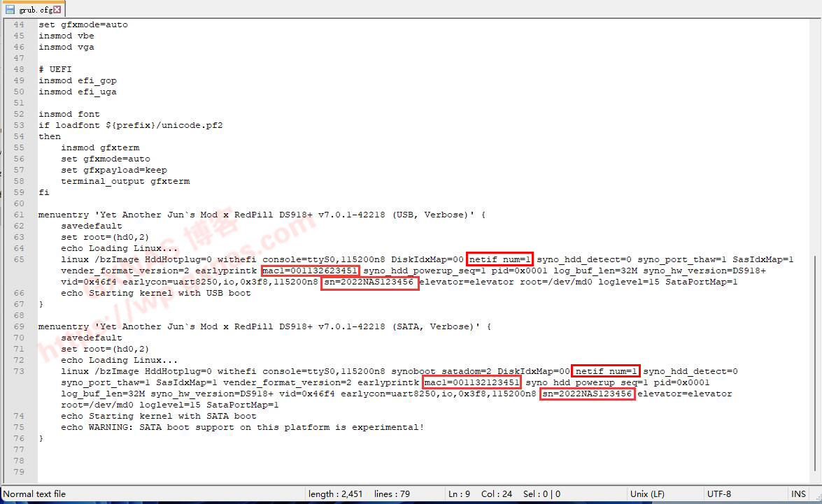
Task: Click the 'Normal text file' language field
Action: coord(35,494)
